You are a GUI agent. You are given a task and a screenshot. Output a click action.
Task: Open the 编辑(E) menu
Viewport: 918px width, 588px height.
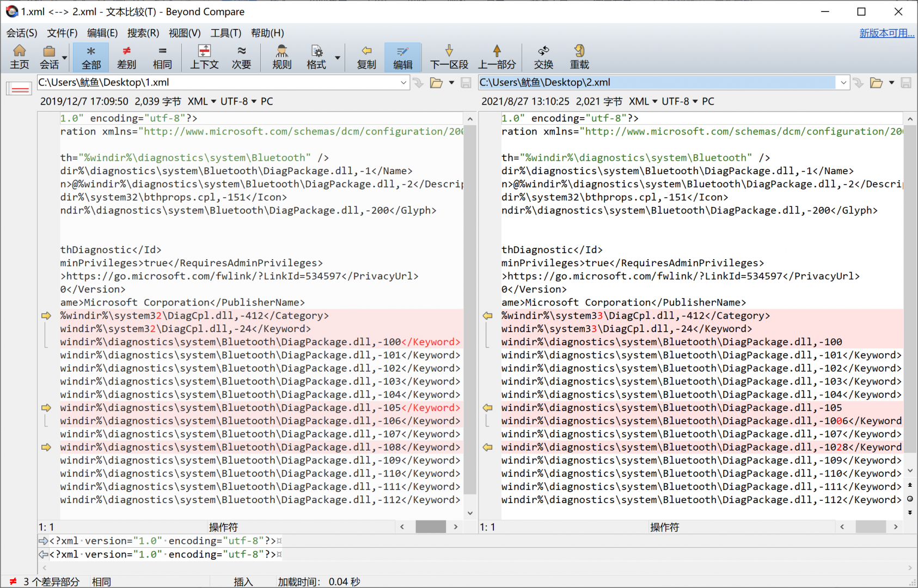pyautogui.click(x=102, y=33)
